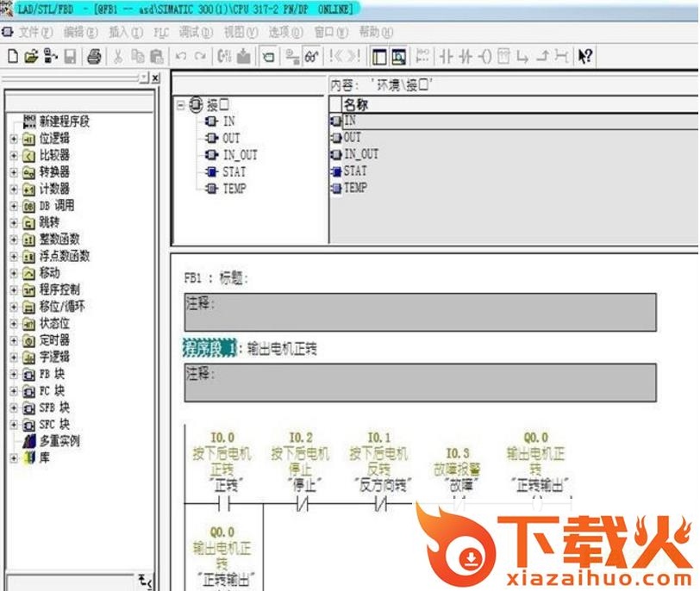Image resolution: width=700 pixels, height=591 pixels.
Task: Click the Print toolbar icon
Action: (x=91, y=57)
